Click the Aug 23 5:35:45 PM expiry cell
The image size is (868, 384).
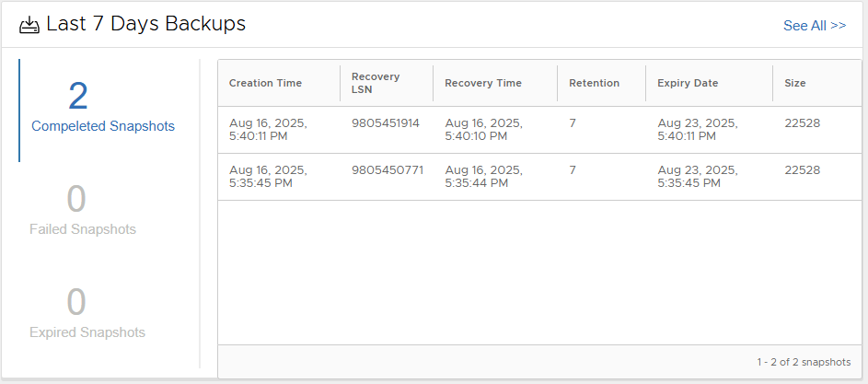(x=698, y=176)
